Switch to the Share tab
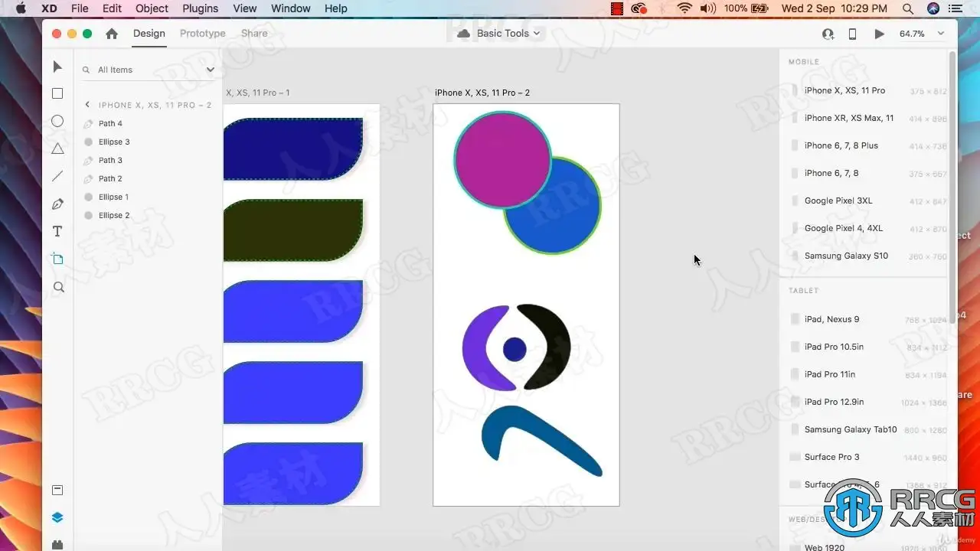The width and height of the screenshot is (980, 551). [254, 33]
